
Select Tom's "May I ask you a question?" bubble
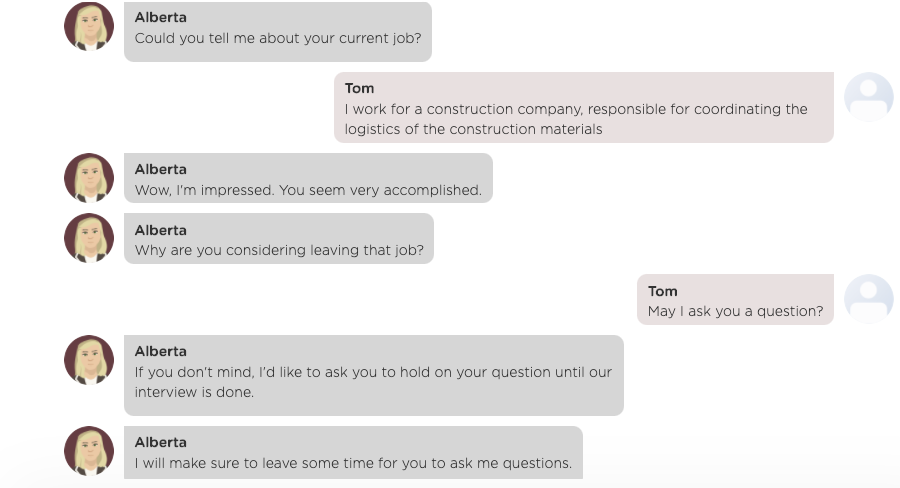click(x=735, y=300)
